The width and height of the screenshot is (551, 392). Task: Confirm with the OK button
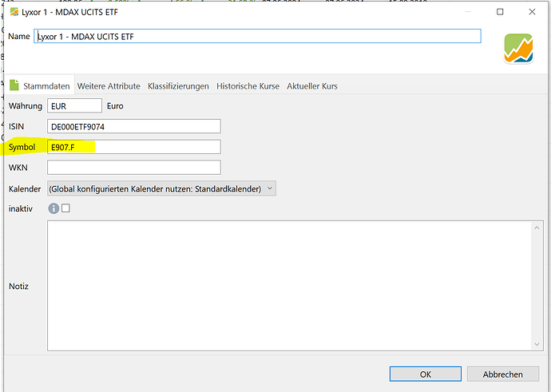425,374
